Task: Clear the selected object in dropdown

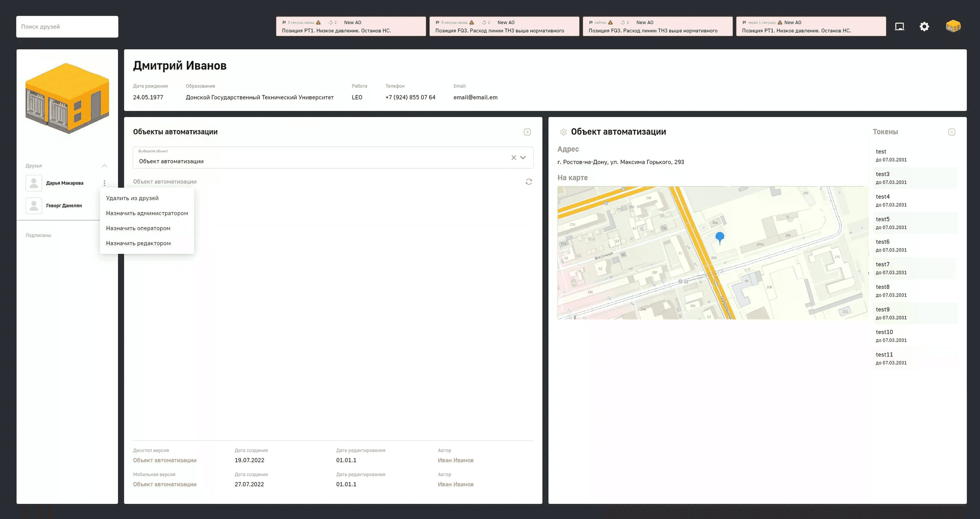Action: click(513, 158)
